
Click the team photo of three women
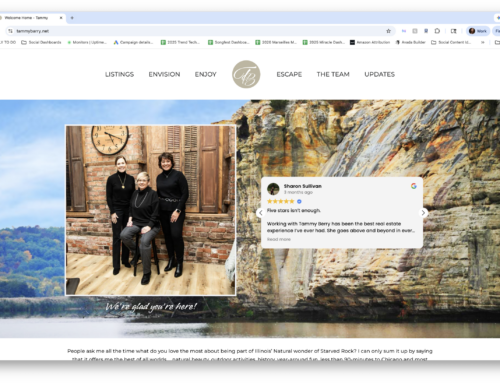pos(151,210)
